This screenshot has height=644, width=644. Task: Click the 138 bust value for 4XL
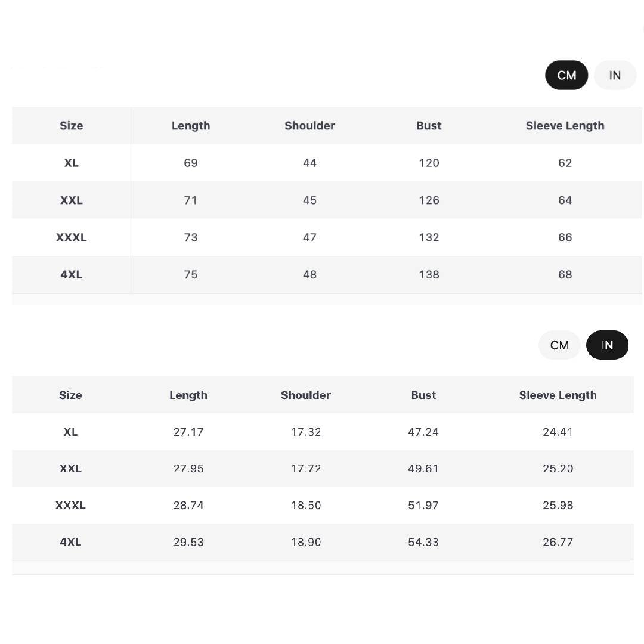tap(429, 274)
